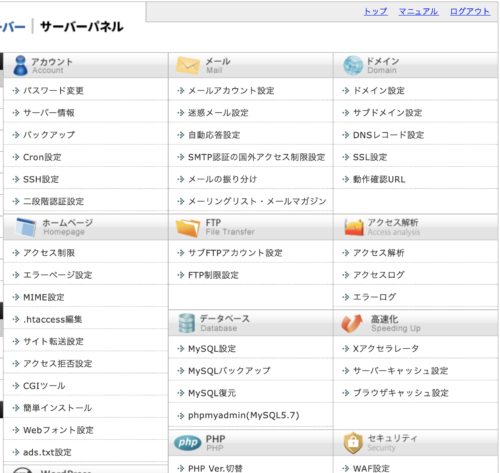Open Xアクセラレータ under Speeding Up
The width and height of the screenshot is (500, 473).
point(386,349)
